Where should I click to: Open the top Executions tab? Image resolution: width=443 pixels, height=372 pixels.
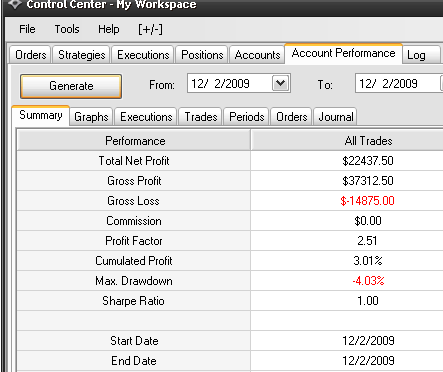point(143,55)
